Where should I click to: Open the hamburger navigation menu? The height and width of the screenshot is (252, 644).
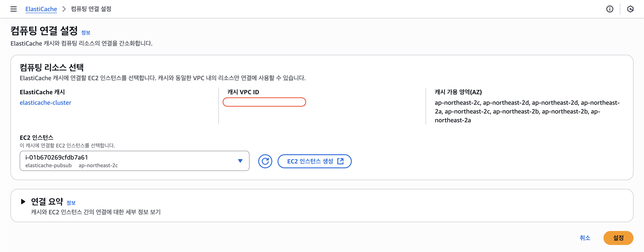pyautogui.click(x=14, y=9)
